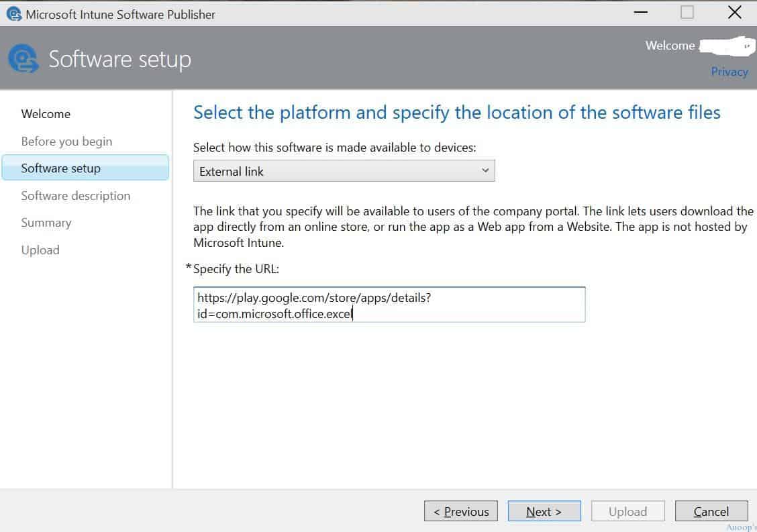The image size is (757, 532).
Task: Open the Software description step
Action: [76, 195]
